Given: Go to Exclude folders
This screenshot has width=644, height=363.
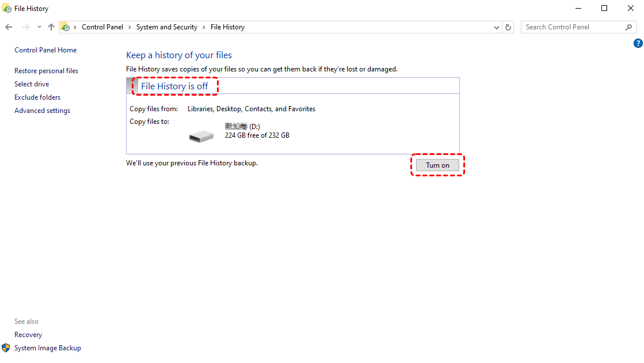Looking at the screenshot, I should (37, 97).
